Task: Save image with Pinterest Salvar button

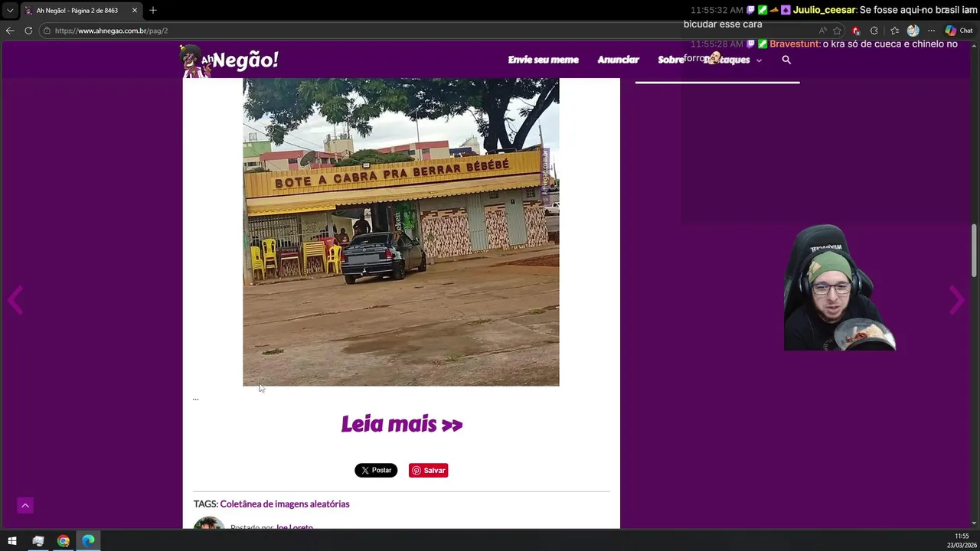Action: [x=428, y=470]
